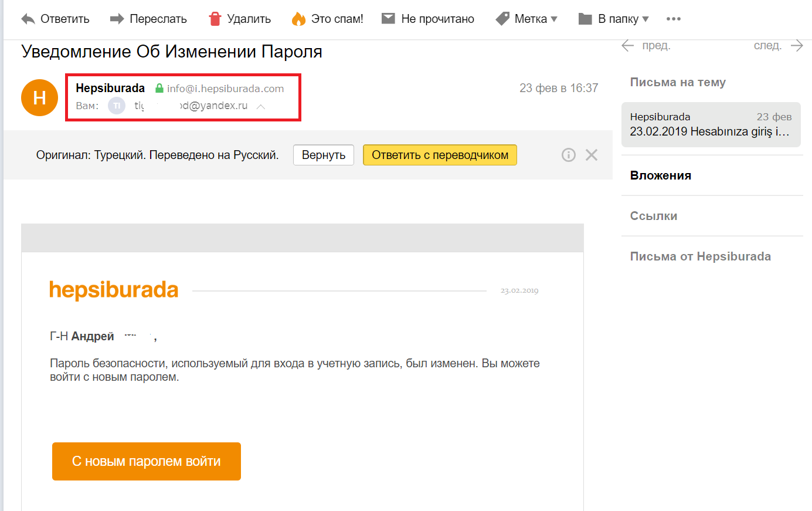812x511 pixels.
Task: Click the Вернуть button
Action: pos(324,155)
